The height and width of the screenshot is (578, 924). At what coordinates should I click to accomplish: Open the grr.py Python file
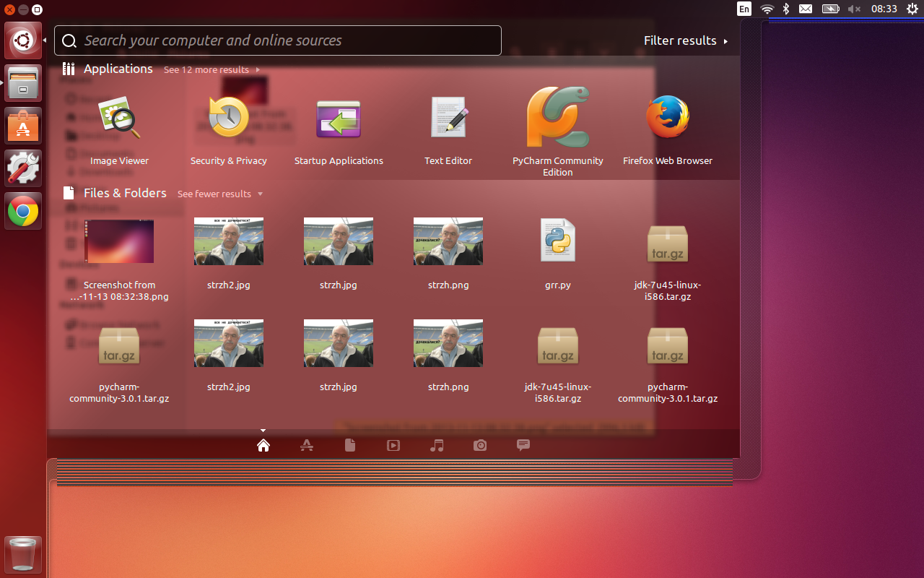coord(558,241)
